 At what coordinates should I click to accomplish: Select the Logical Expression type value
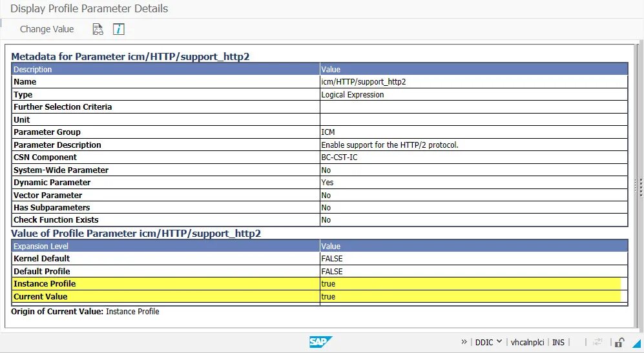pyautogui.click(x=353, y=94)
